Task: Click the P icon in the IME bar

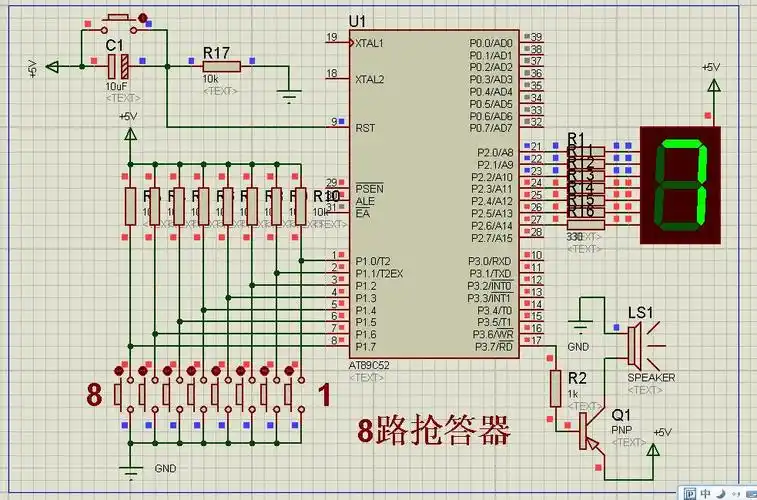Action: point(689,493)
